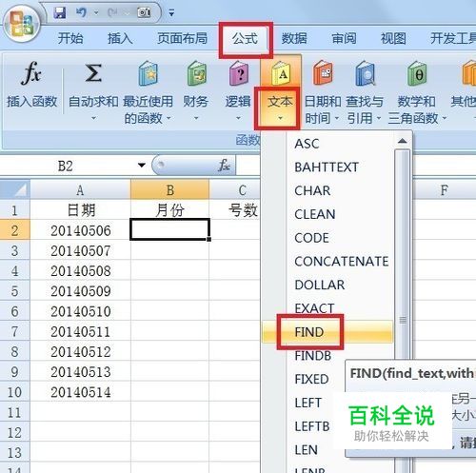Image resolution: width=476 pixels, height=473 pixels.
Task: Open the 插入 ribbon tab
Action: pos(120,38)
